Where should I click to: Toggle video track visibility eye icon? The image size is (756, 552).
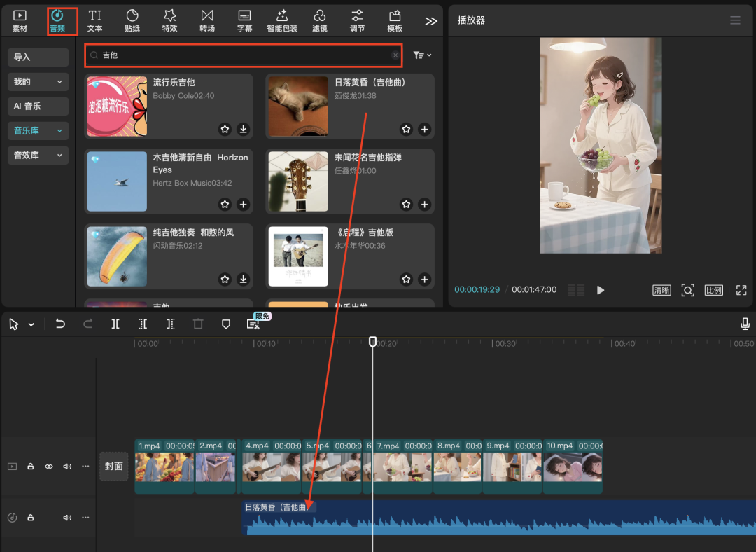(49, 466)
